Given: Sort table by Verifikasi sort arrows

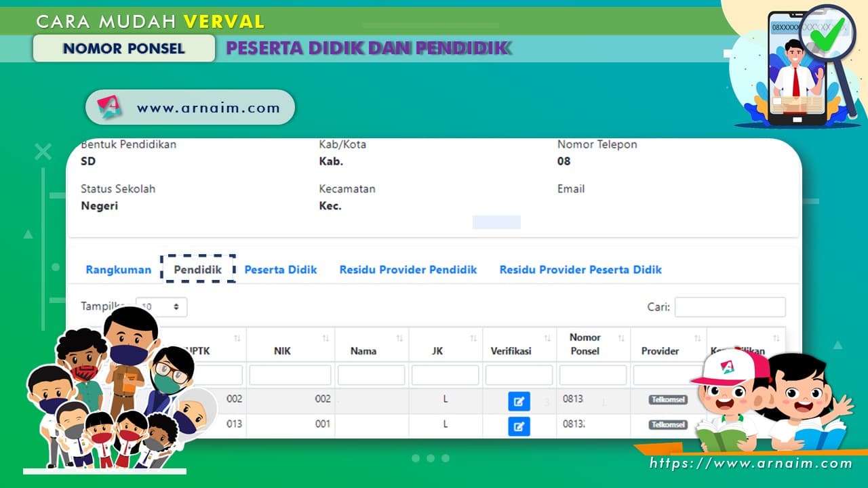Looking at the screenshot, I should click(547, 338).
